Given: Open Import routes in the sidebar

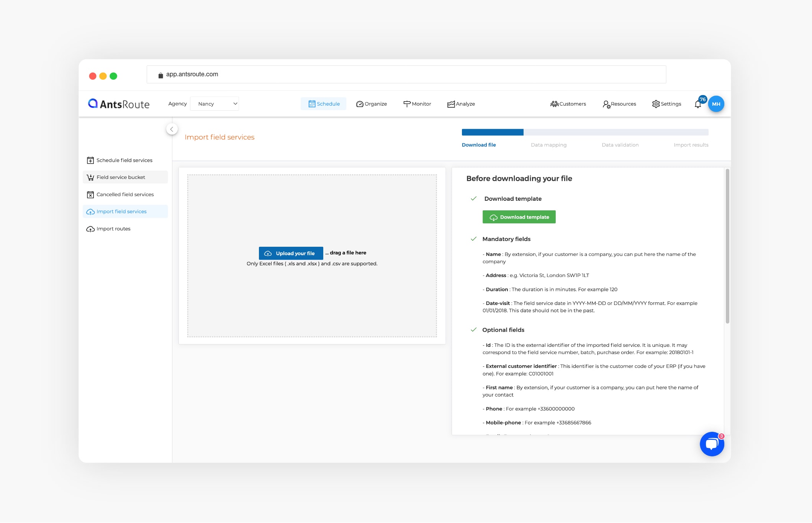Looking at the screenshot, I should coord(125,229).
